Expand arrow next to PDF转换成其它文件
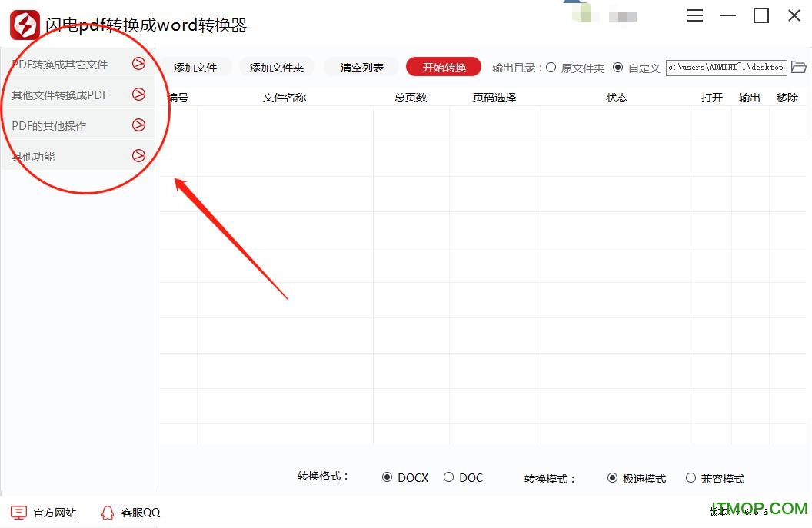The height and width of the screenshot is (528, 812). 138,64
